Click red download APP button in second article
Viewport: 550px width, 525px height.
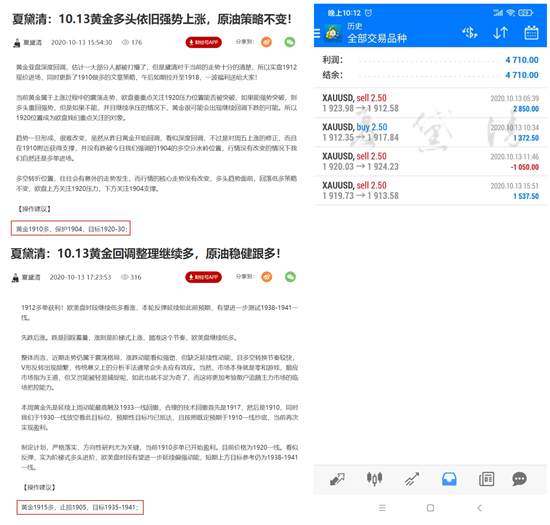point(203,277)
